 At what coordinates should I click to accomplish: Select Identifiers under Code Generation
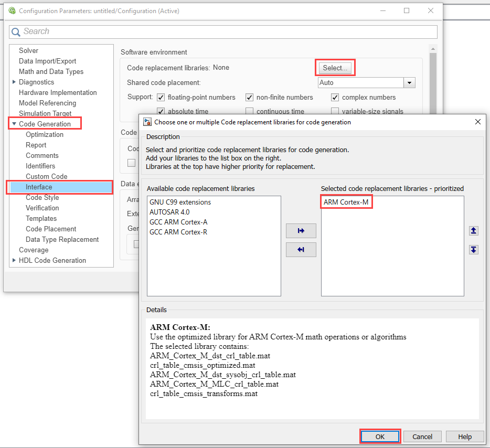[x=40, y=166]
